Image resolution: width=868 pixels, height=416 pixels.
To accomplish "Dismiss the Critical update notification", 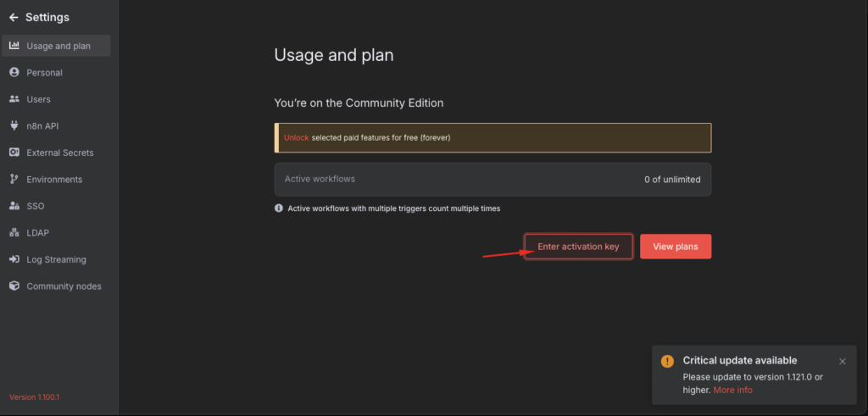I will click(842, 361).
